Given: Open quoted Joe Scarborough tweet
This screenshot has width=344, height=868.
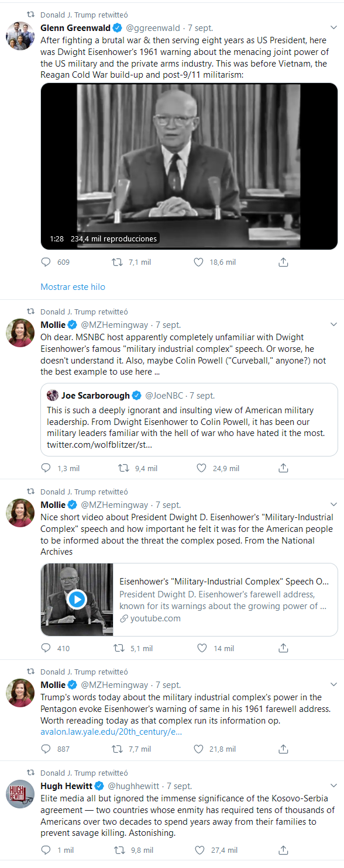Looking at the screenshot, I should coord(189,420).
